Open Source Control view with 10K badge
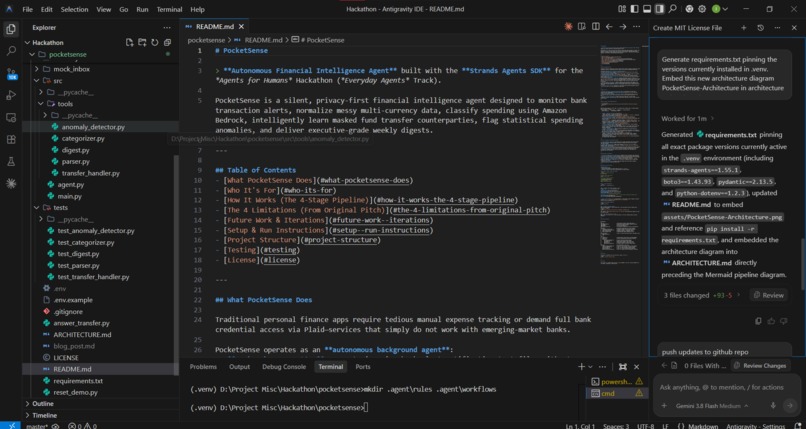 click(11, 73)
